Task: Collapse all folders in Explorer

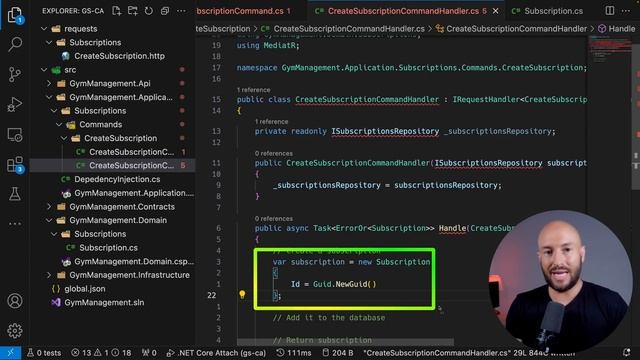Action: 164,11
